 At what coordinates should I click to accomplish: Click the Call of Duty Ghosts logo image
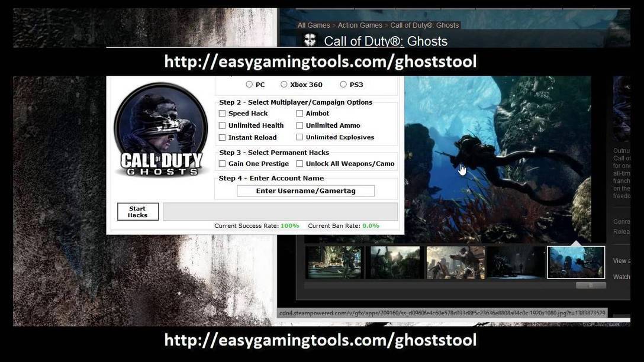click(x=160, y=130)
